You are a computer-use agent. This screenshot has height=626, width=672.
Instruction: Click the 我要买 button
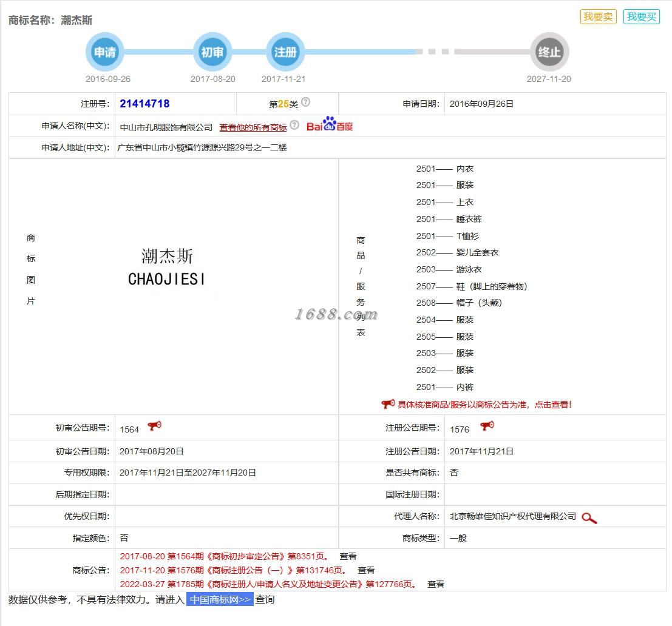642,17
